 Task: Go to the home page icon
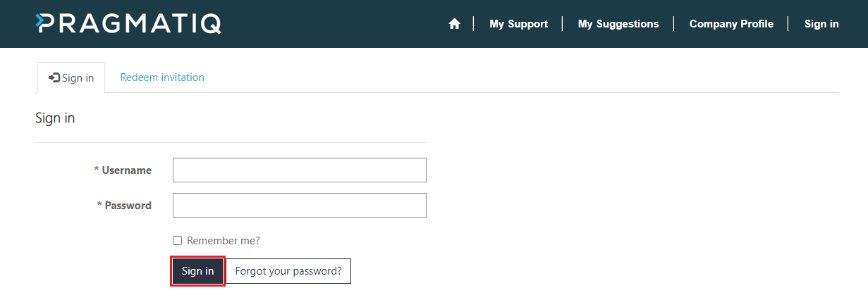454,24
